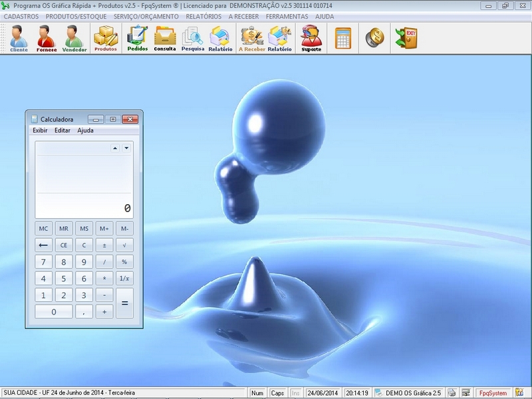Click the computer icon in the status bar
Image resolution: width=532 pixels, height=399 pixels.
click(x=466, y=392)
